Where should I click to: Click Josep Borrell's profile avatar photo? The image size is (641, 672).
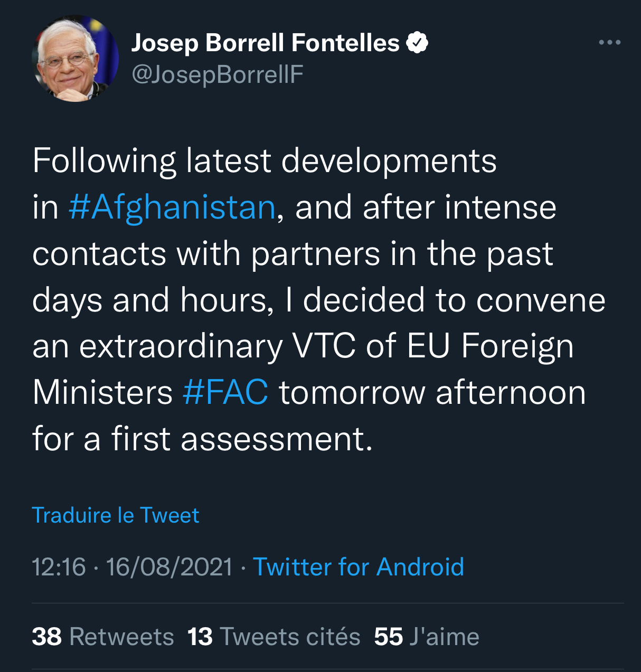click(x=75, y=59)
